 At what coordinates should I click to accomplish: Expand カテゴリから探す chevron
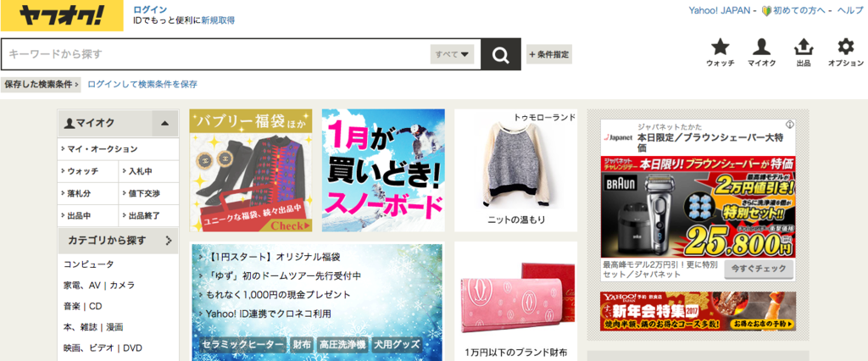tap(169, 241)
